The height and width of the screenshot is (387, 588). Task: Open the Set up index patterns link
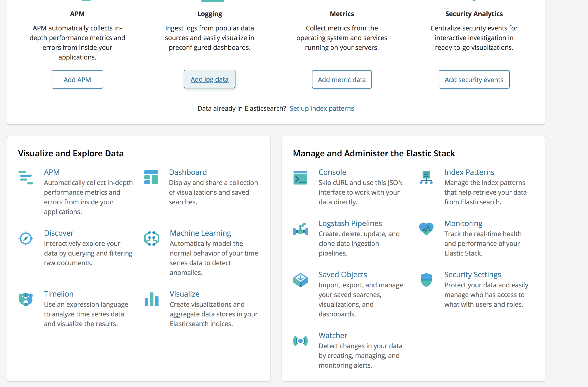pyautogui.click(x=322, y=108)
